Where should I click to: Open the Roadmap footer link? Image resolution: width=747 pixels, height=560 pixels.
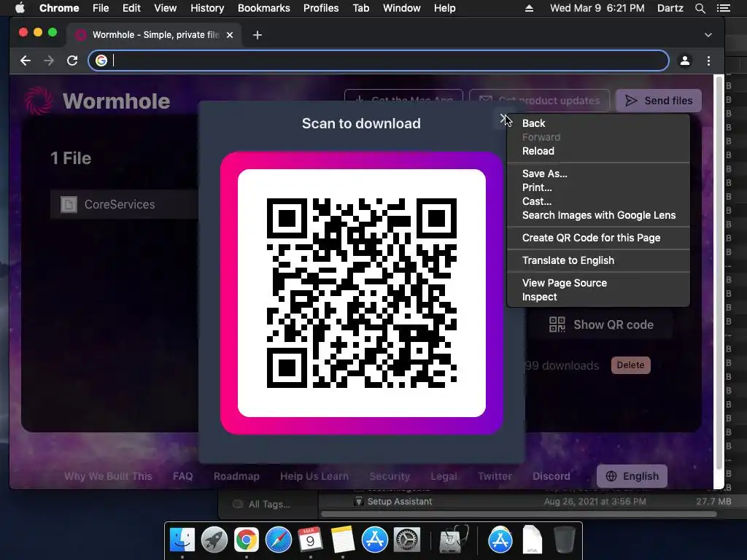click(236, 476)
